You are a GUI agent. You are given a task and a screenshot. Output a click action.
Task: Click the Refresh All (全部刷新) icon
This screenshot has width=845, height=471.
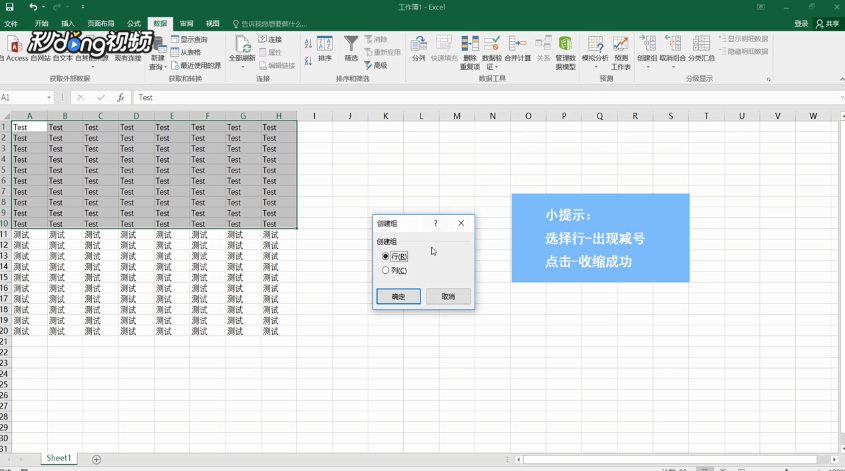pyautogui.click(x=242, y=44)
